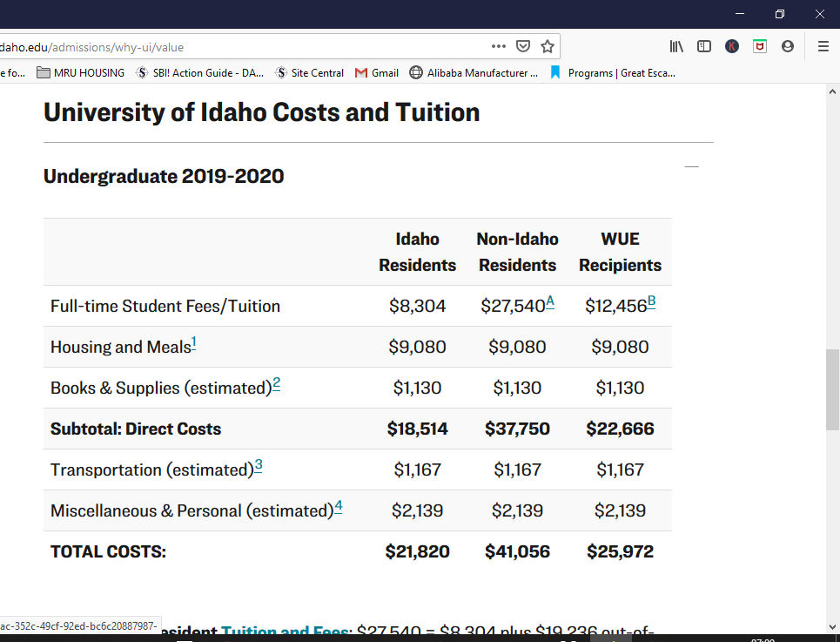The height and width of the screenshot is (642, 840).
Task: Select Idaho Residents total $21,820
Action: pyautogui.click(x=417, y=551)
